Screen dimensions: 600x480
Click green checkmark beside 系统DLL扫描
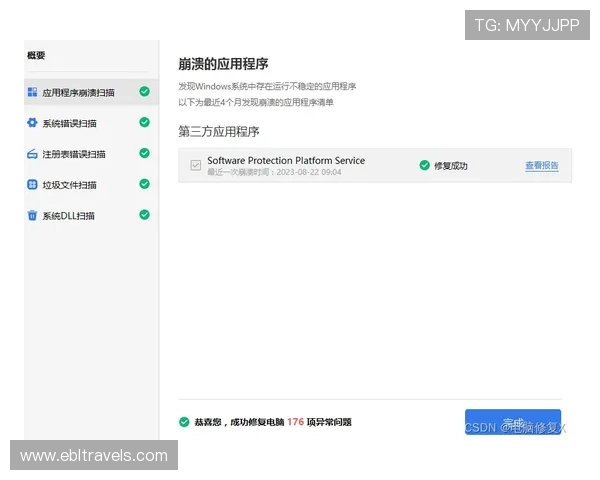click(x=144, y=215)
